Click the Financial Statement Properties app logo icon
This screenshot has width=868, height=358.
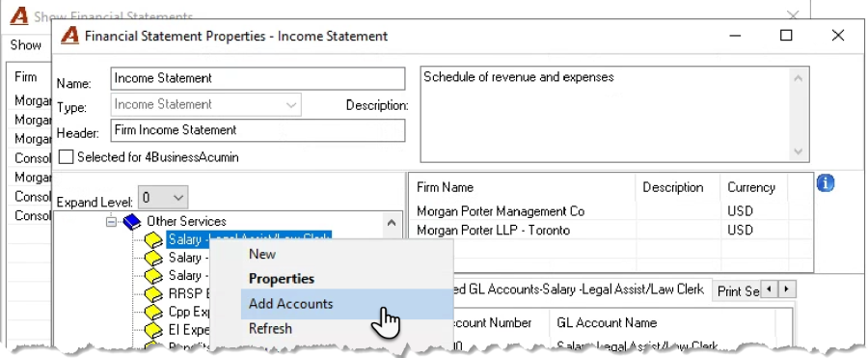[x=69, y=36]
